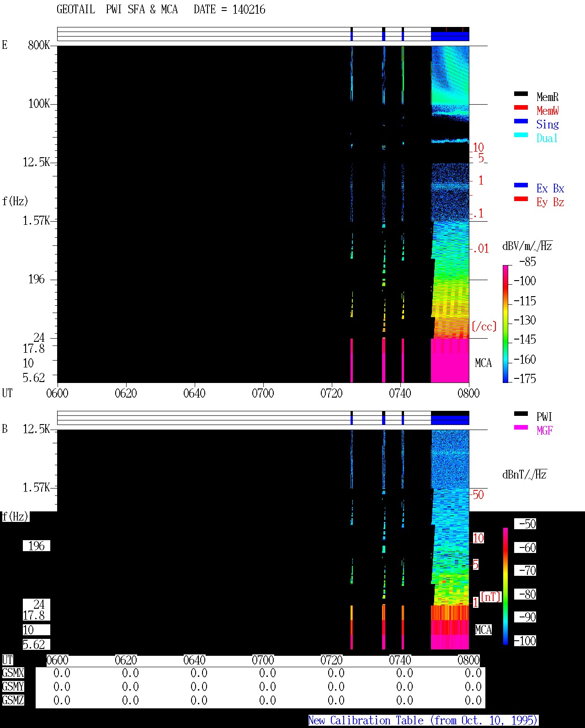The image size is (585, 728).
Task: Click the 12.5K label in the E panel
Action: coord(37,162)
